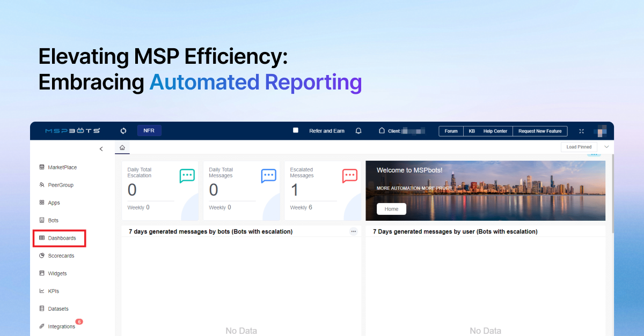Click the Escalated Messages count 1
Viewport: 644px width, 336px height.
click(x=294, y=190)
